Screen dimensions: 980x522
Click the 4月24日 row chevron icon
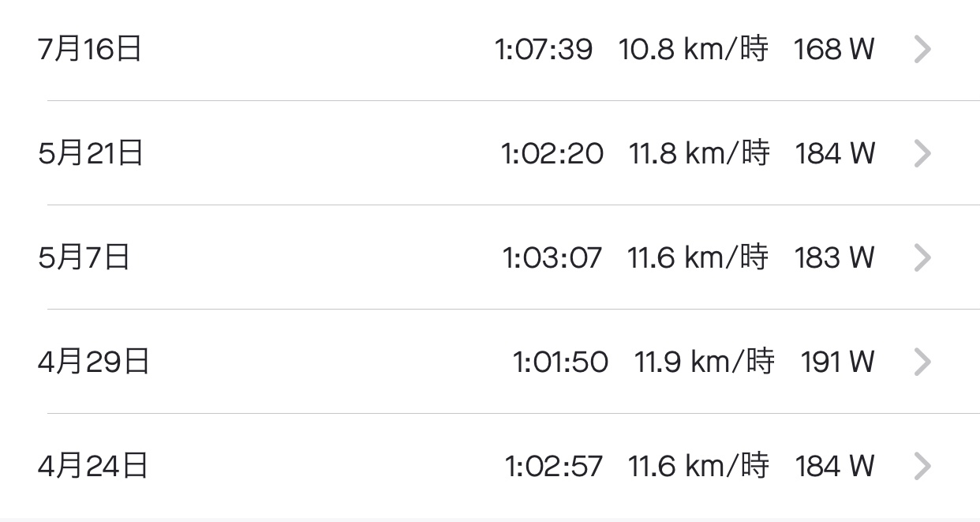[x=922, y=466]
